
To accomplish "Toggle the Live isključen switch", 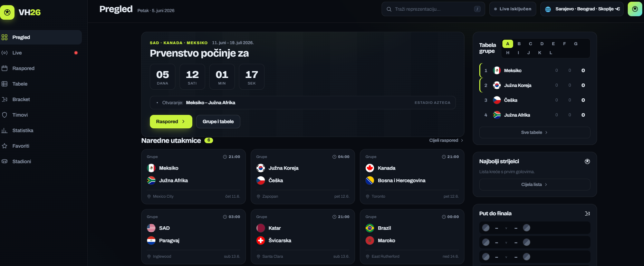I will [x=512, y=9].
